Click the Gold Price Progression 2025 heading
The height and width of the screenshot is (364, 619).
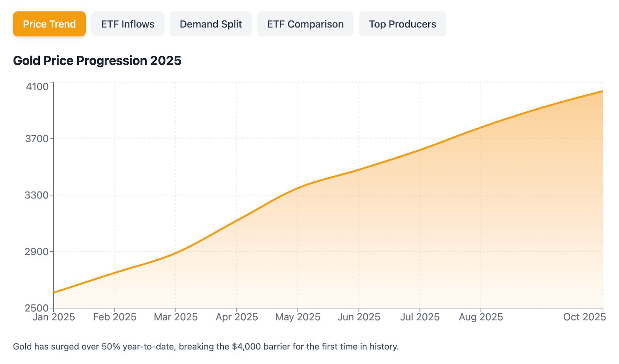click(x=97, y=61)
